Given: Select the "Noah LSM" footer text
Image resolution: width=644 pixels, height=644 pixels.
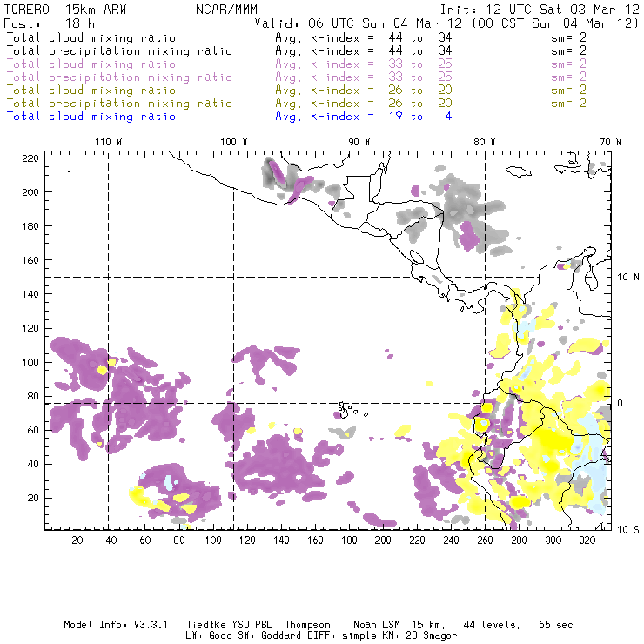Looking at the screenshot, I should click(377, 625).
